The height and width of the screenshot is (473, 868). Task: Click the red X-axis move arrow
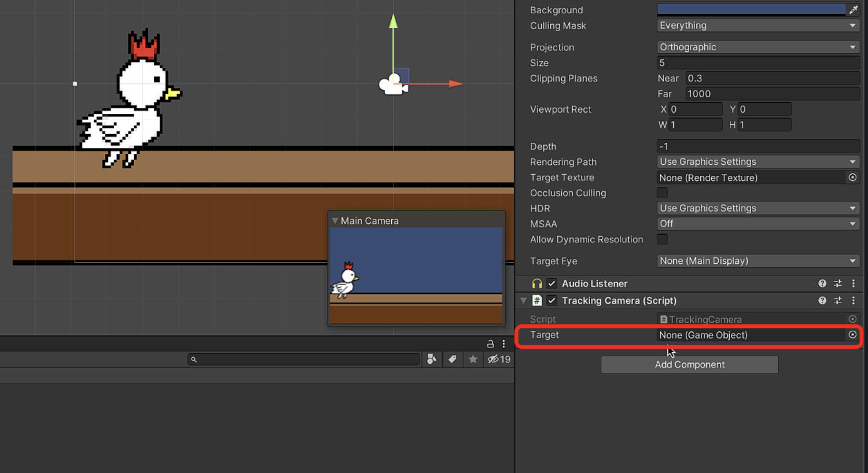[x=456, y=84]
